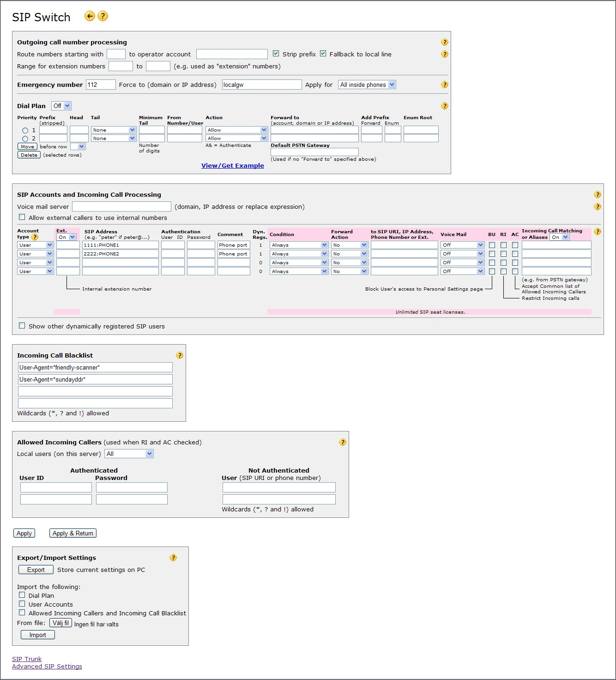Open help icon on the Emergency number row
The image size is (616, 680).
click(444, 85)
